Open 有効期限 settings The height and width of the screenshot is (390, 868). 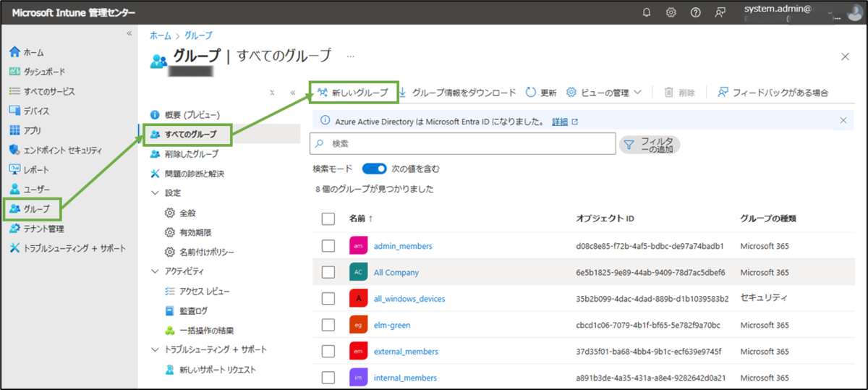[187, 232]
